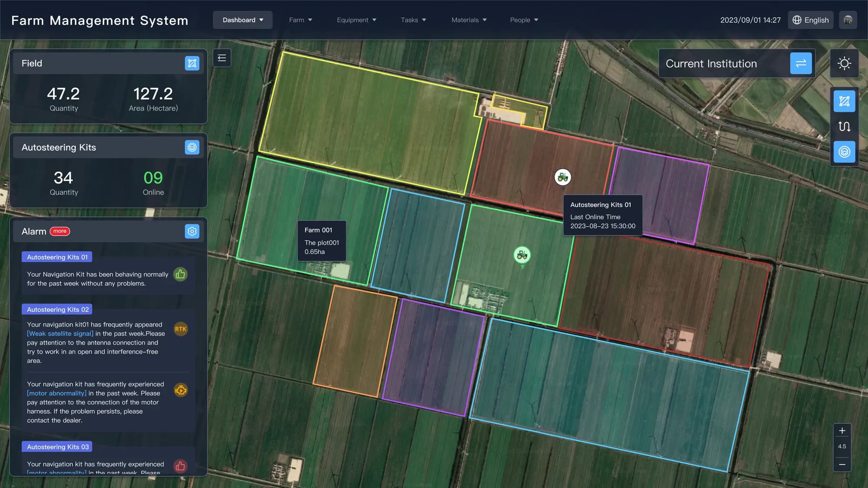Follow the Weak satellite signal link

point(60,334)
